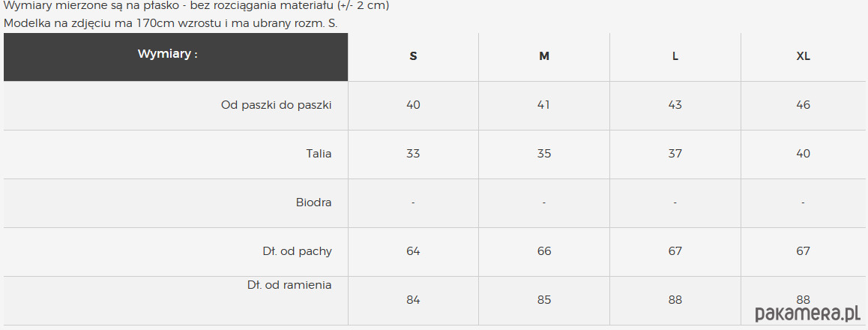Viewport: 868px width, 330px height.
Task: Click Dł. od pachy value 66
Action: click(544, 251)
